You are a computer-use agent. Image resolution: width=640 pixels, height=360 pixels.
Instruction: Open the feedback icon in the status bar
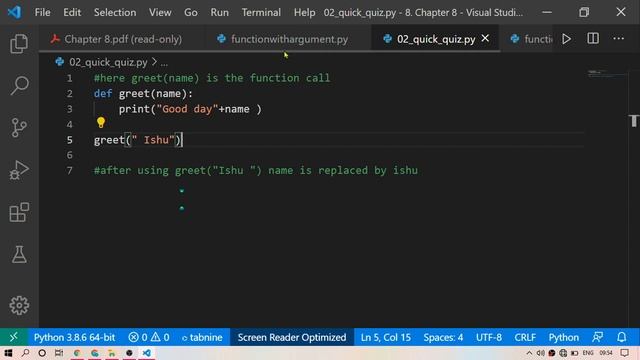(x=598, y=337)
